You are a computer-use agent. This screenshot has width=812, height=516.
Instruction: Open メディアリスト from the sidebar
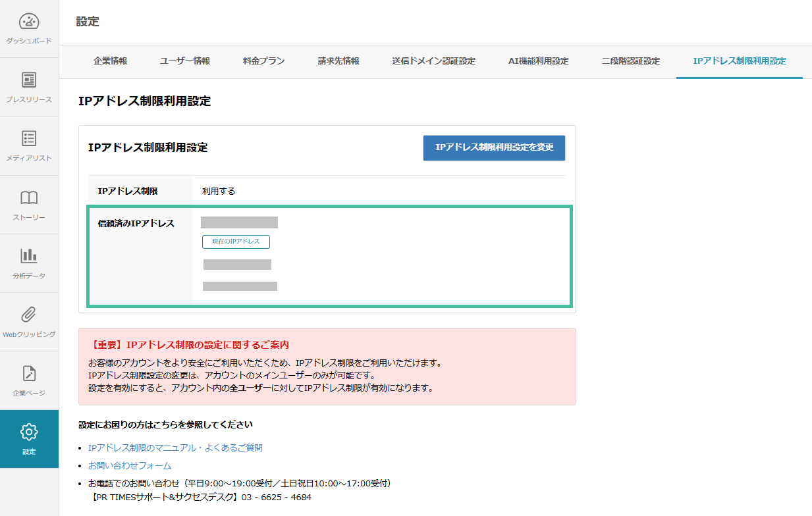[29, 145]
